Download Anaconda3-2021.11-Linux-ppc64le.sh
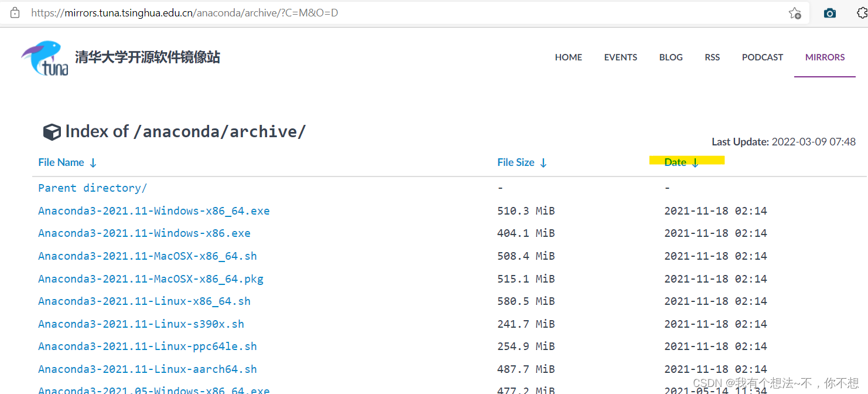 pos(148,347)
